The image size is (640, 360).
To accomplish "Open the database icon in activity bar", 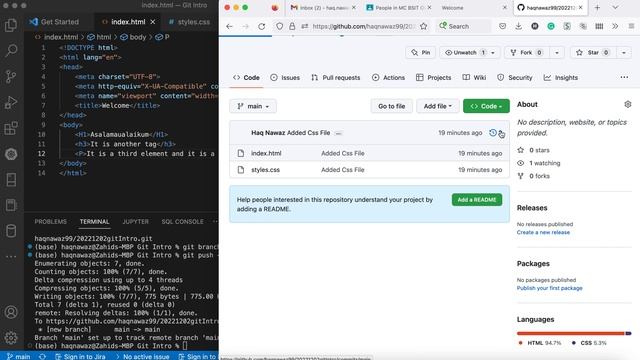I will [x=11, y=231].
